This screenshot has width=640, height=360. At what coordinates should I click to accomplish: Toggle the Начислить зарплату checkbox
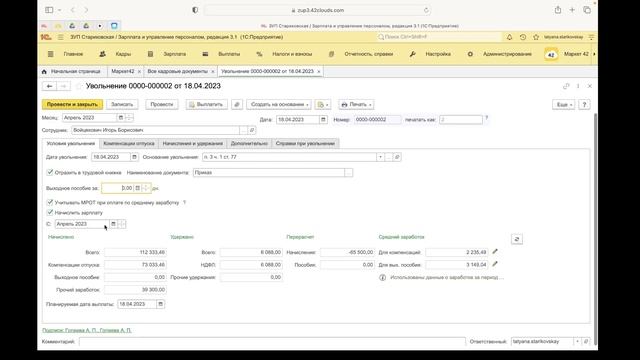click(50, 212)
